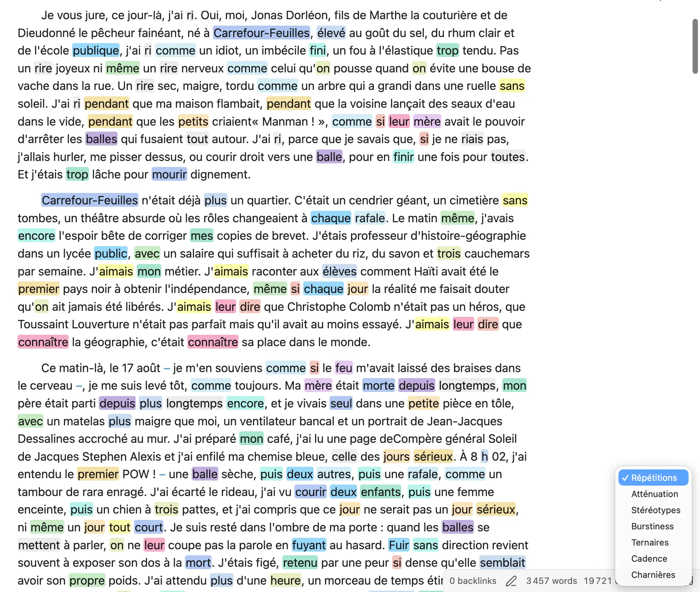
Task: Click the highlighted word 'petite'
Action: tap(423, 403)
